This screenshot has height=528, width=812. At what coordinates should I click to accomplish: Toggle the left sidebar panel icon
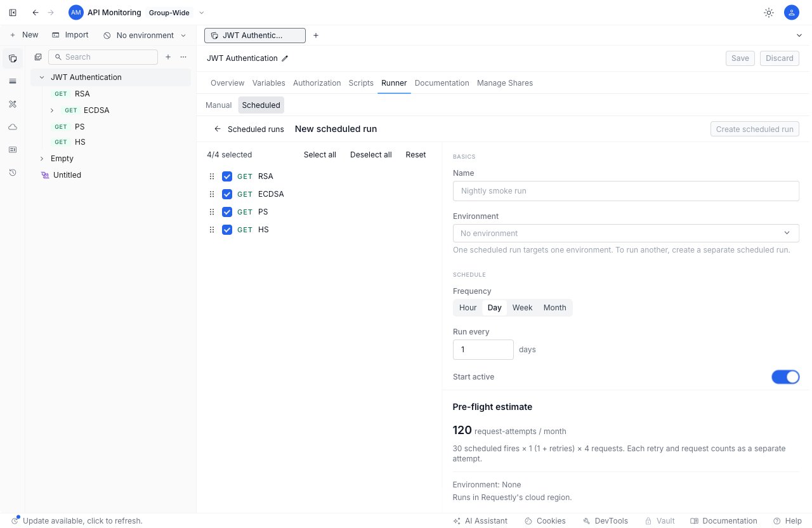pos(13,13)
